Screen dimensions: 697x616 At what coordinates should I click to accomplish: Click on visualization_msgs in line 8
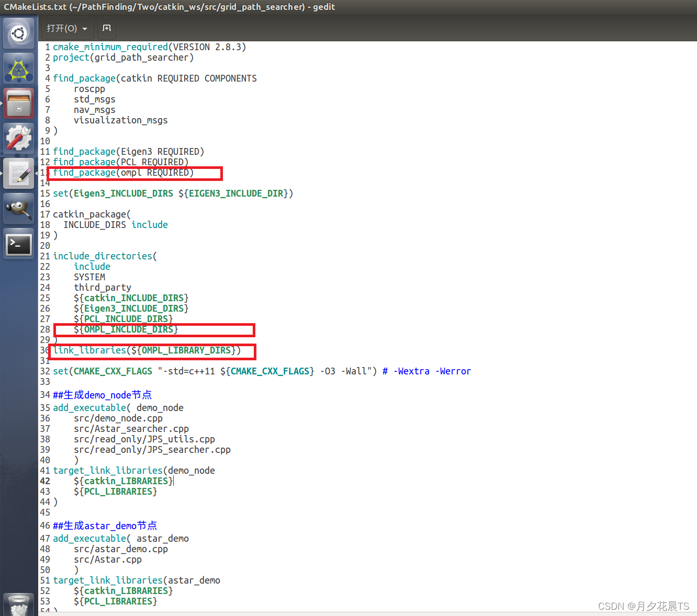(121, 120)
